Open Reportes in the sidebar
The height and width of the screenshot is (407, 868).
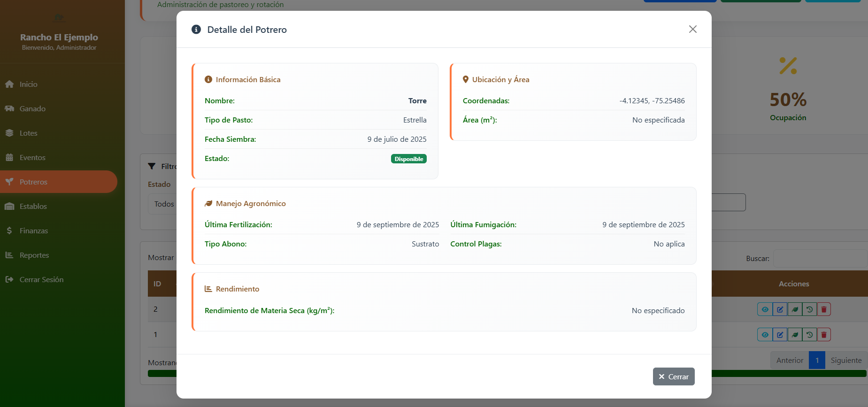pyautogui.click(x=34, y=255)
